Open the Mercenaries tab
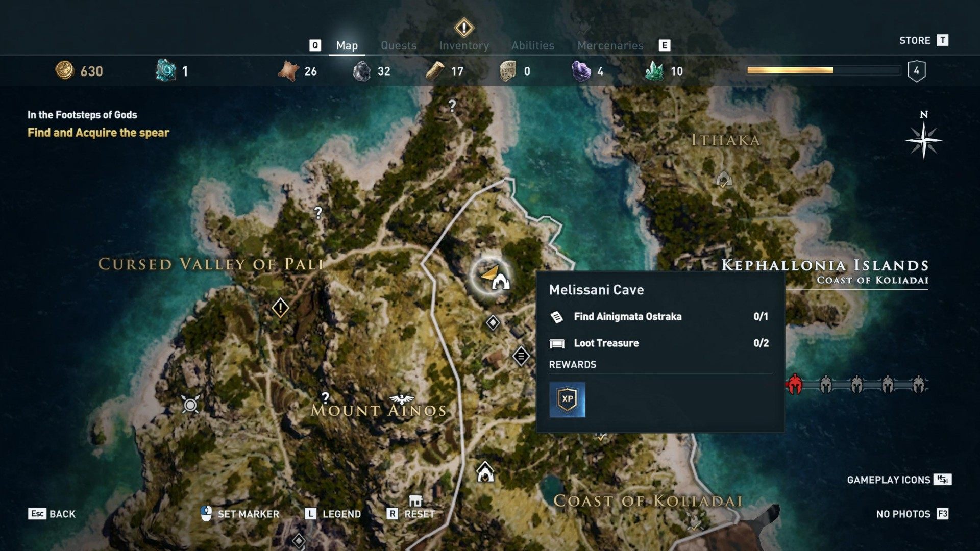The image size is (980, 551). [x=610, y=45]
